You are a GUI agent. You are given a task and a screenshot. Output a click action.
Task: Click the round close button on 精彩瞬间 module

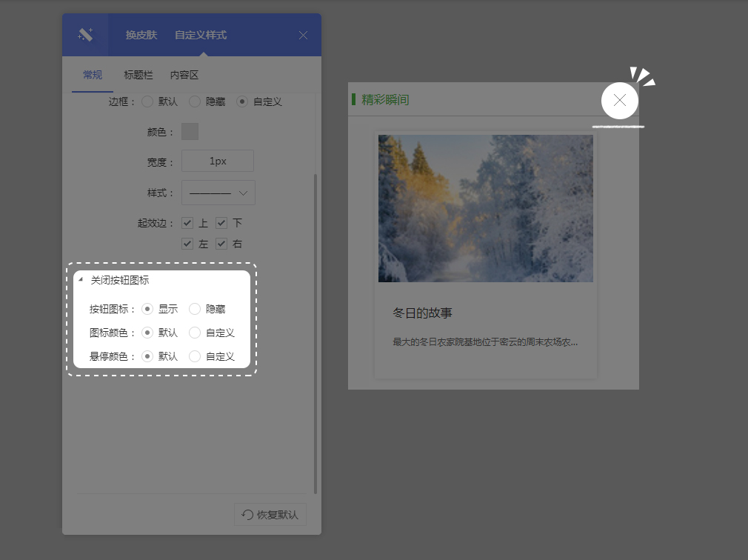(x=620, y=100)
